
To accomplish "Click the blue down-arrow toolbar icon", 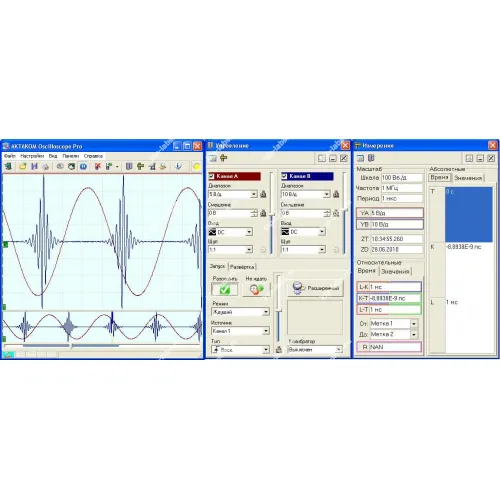I will point(178,166).
